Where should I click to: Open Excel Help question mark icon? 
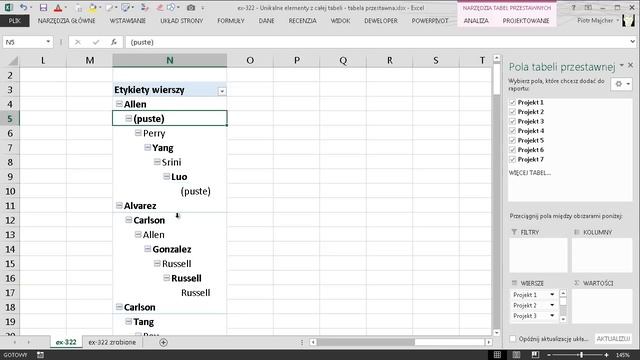[x=573, y=8]
